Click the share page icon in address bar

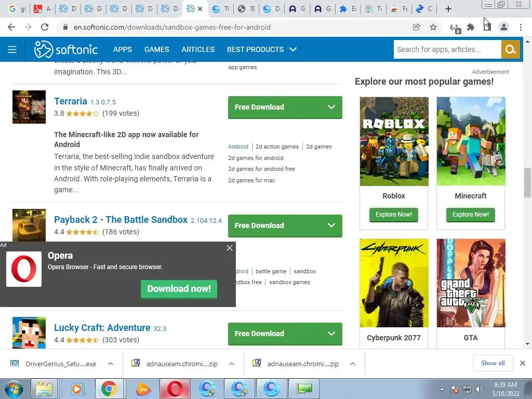416,27
